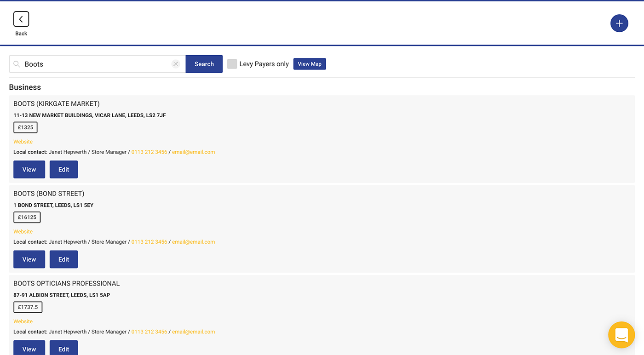Edit the Boots (Kirkgate Market) record
Image resolution: width=644 pixels, height=355 pixels.
(63, 169)
